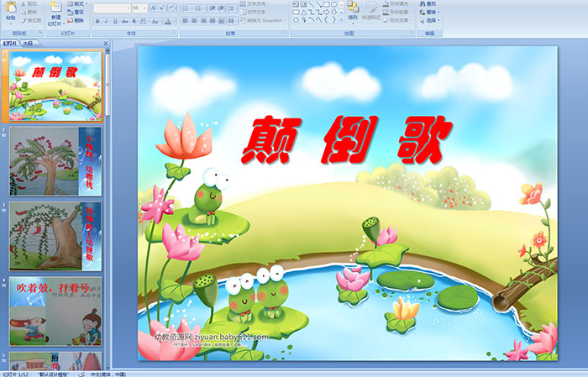Select slide 3 thumbnail with willow tree
This screenshot has height=377, width=588.
coord(55,236)
